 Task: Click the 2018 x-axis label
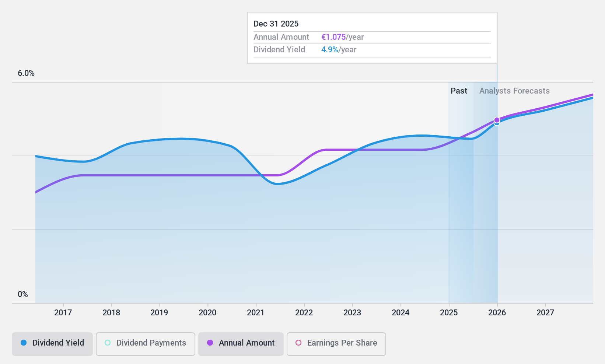pos(111,313)
